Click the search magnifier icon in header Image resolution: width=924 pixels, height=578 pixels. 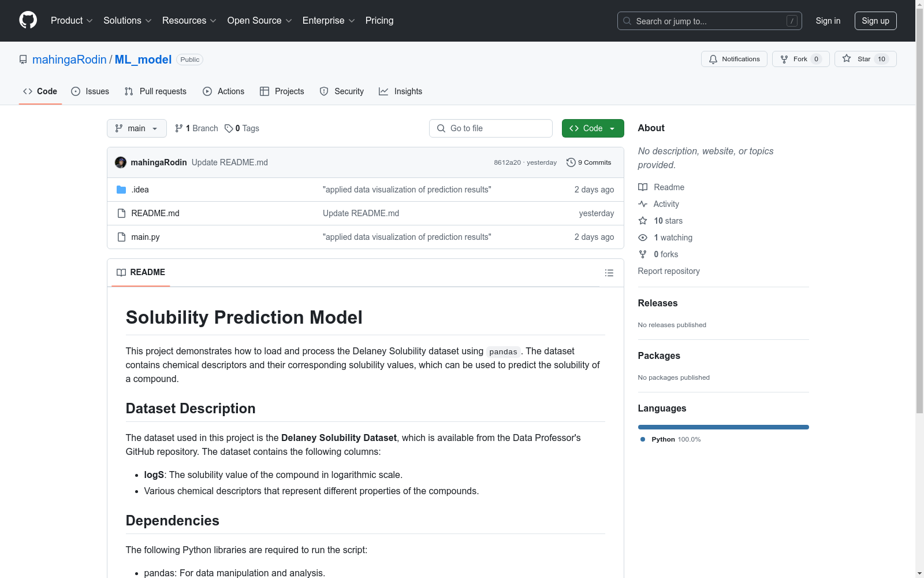[627, 21]
